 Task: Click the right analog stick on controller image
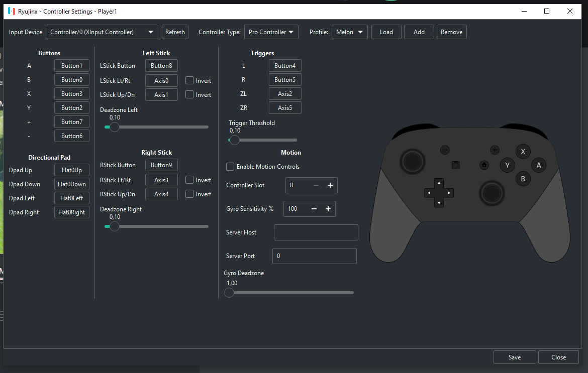click(x=492, y=193)
